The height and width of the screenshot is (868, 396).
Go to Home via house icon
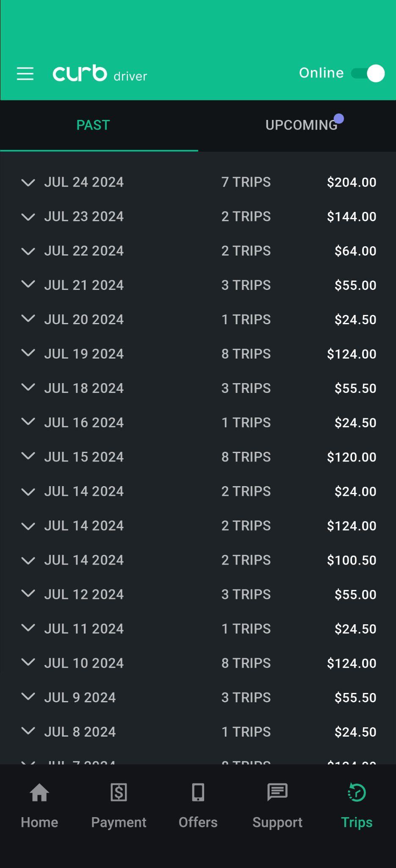[x=39, y=793]
